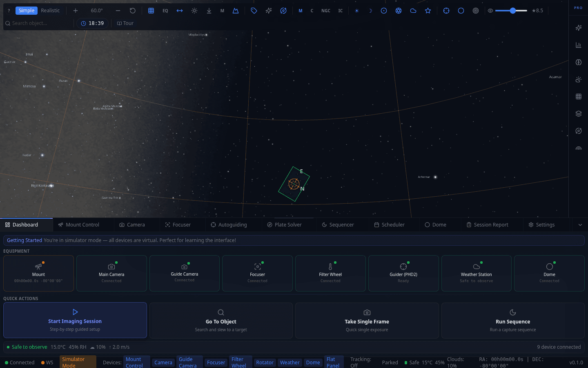Click the aperture shutter icon
The height and width of the screenshot is (368, 588).
click(399, 11)
